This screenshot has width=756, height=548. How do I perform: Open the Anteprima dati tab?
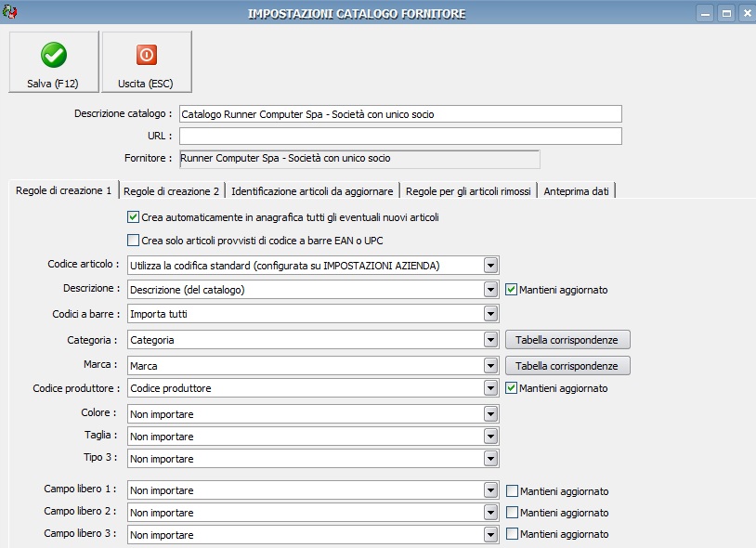click(576, 190)
